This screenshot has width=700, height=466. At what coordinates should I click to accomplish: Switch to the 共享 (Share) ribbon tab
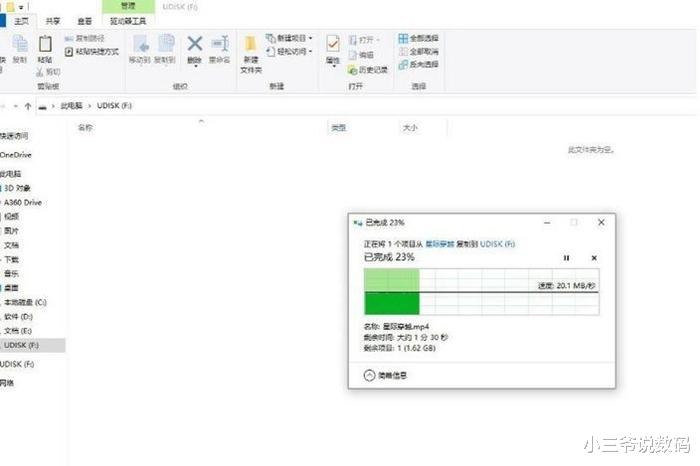click(x=53, y=21)
